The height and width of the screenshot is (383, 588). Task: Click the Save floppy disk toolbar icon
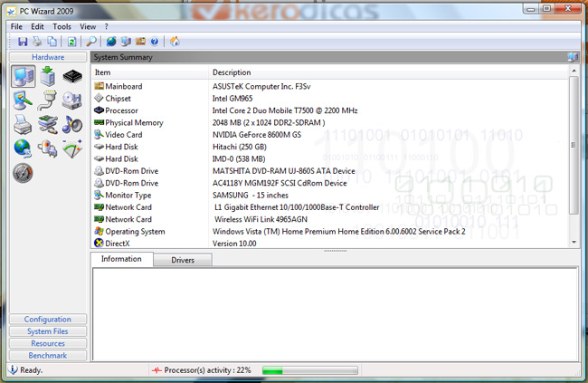click(23, 42)
